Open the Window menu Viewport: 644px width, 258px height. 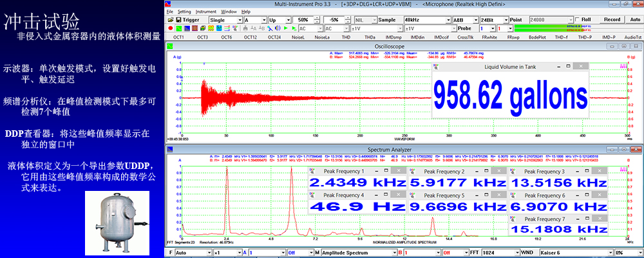[x=229, y=12]
